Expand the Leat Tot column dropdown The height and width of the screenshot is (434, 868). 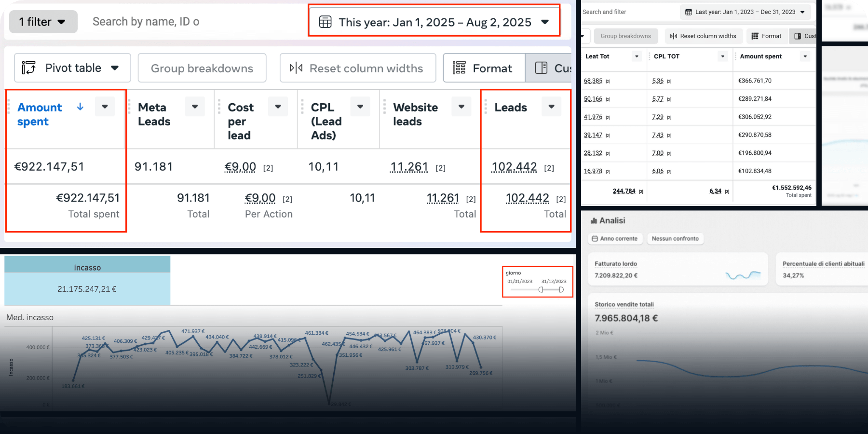(637, 56)
